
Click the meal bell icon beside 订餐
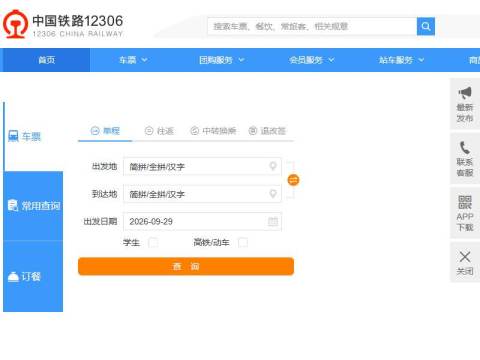[x=13, y=277]
